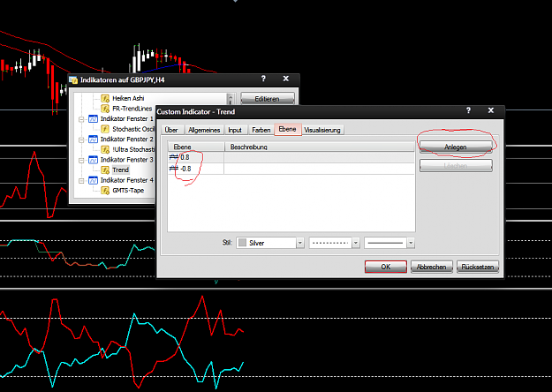Click the disabled Löschen button
The width and height of the screenshot is (552, 392).
456,165
